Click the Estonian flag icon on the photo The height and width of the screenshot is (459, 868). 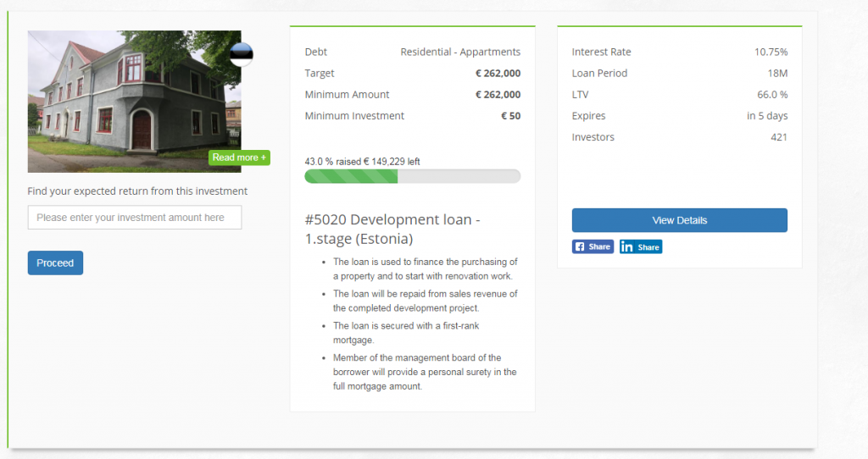point(242,55)
